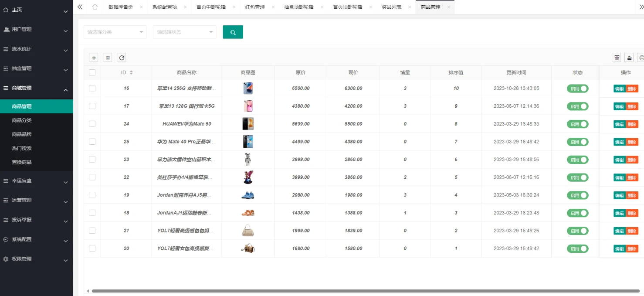Image resolution: width=644 pixels, height=296 pixels.
Task: Check the select-all checkbox in table header
Action: click(x=92, y=72)
